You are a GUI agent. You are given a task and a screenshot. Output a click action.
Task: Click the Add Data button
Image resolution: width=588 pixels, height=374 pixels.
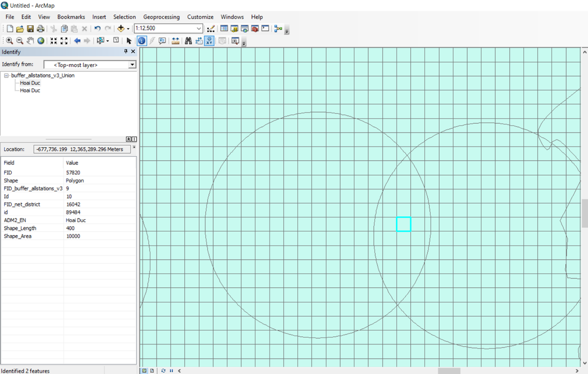coord(121,28)
